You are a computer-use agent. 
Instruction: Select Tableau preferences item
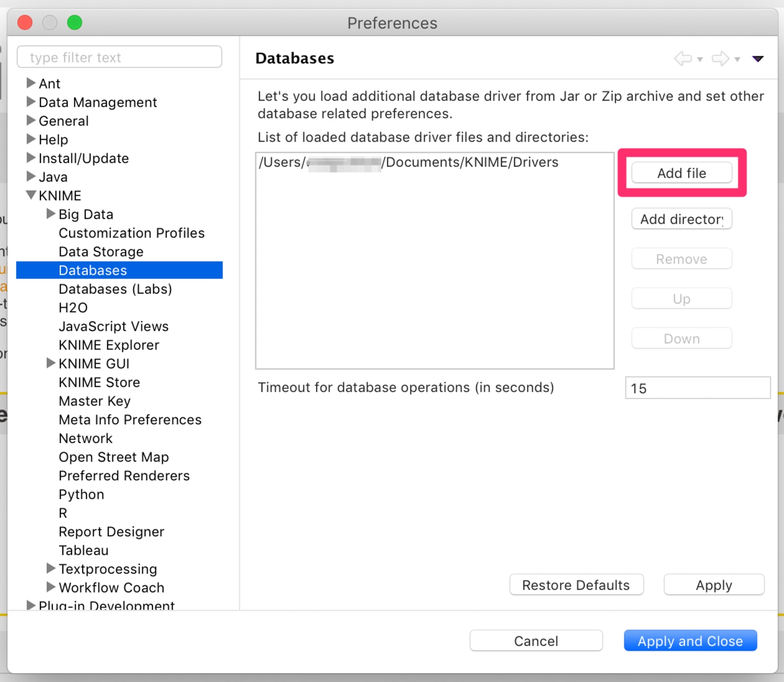(x=83, y=550)
